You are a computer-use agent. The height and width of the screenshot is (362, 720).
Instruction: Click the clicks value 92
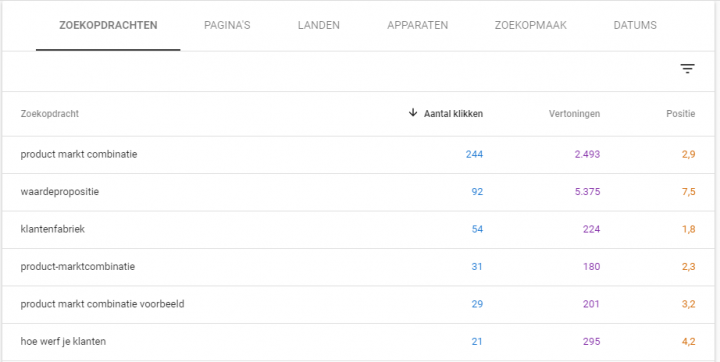477,192
